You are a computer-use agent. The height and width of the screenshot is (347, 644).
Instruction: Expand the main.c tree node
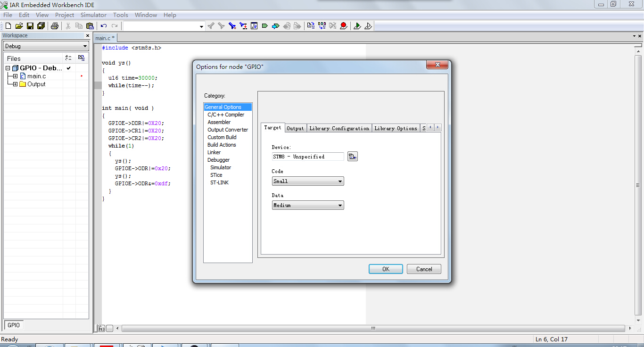[x=15, y=76]
